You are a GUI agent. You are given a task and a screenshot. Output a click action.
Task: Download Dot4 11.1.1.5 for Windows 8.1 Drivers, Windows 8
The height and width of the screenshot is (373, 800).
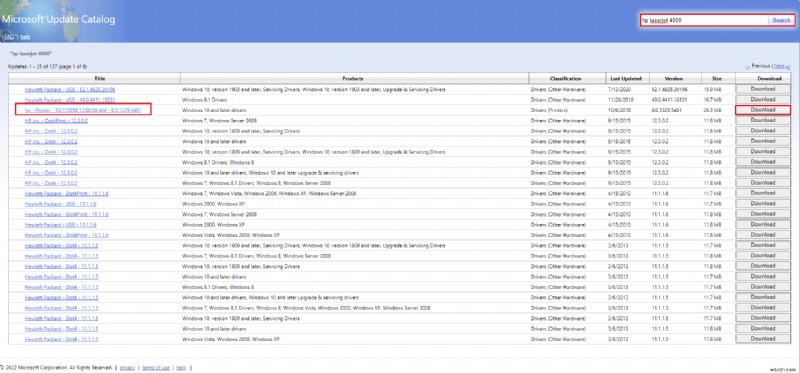763,287
